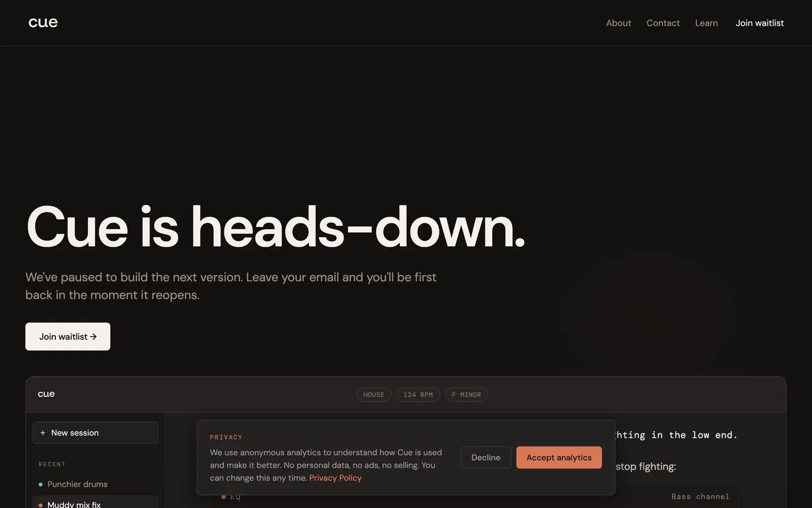Select the 124 BPM tag
Screen dimensions: 812x508
pyautogui.click(x=418, y=395)
